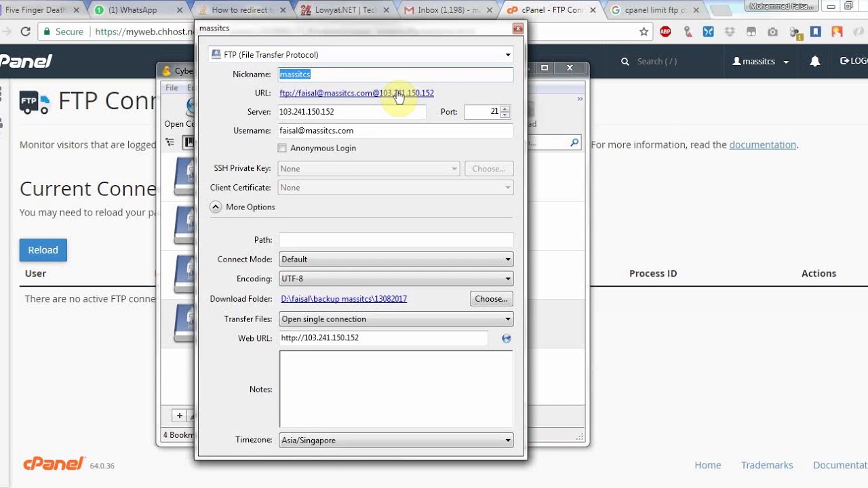Open cPanel notifications bell
The width and height of the screenshot is (868, 488).
(815, 61)
